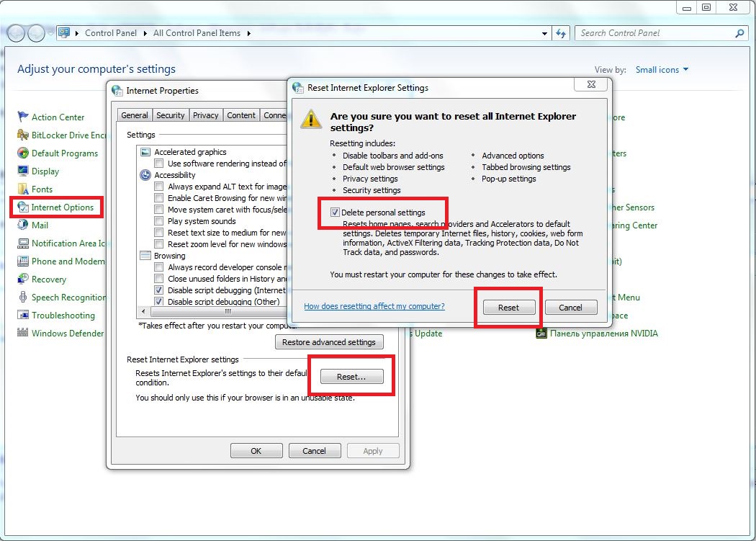
Task: Open Default Programs icon
Action: pyautogui.click(x=22, y=153)
